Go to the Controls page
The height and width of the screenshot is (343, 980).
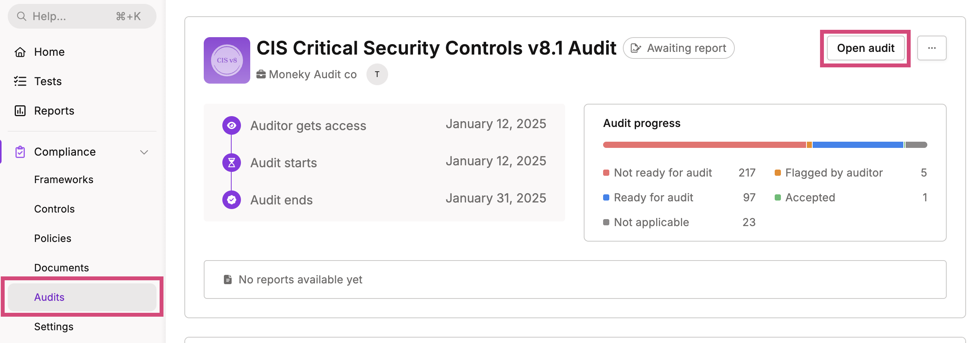(x=54, y=209)
